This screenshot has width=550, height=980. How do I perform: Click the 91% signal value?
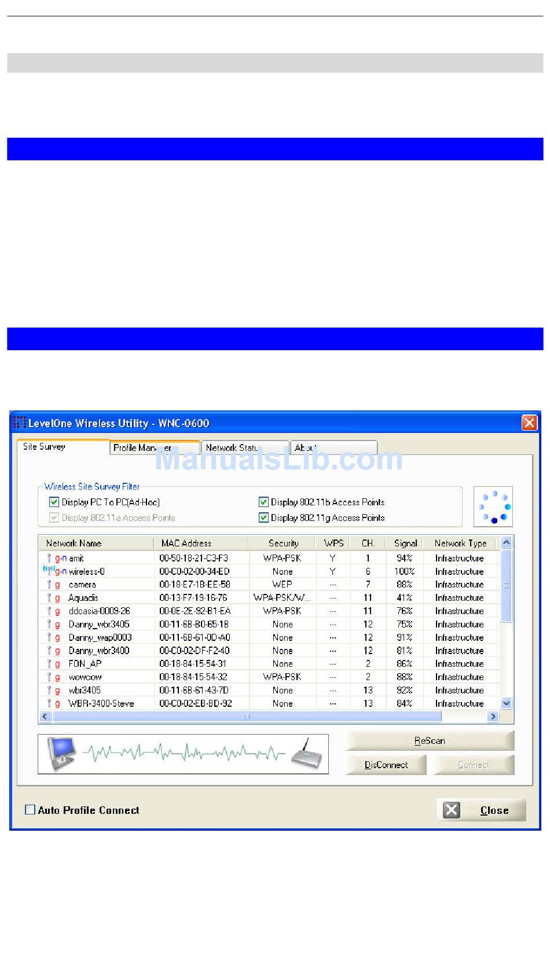(x=405, y=637)
